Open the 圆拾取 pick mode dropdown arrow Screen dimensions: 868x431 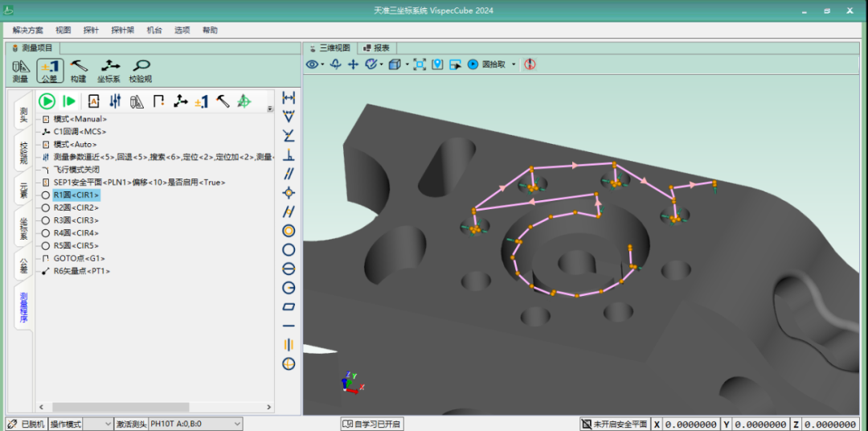point(513,64)
